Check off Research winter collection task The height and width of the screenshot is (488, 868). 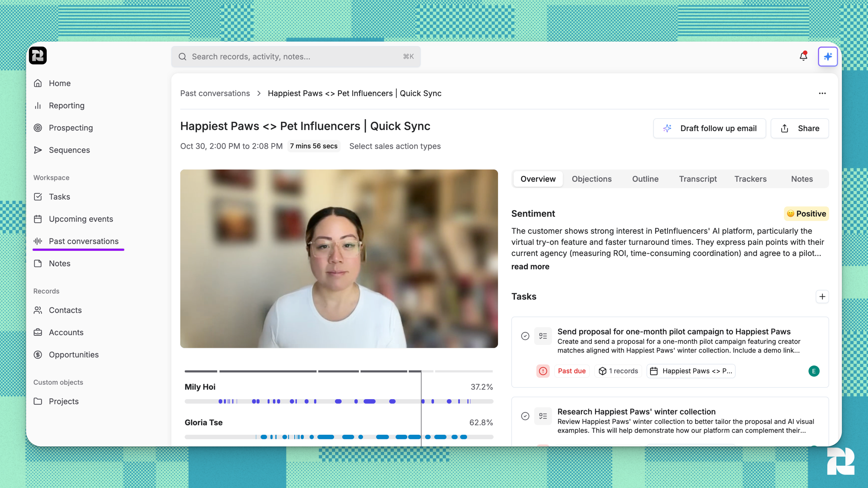click(x=525, y=416)
